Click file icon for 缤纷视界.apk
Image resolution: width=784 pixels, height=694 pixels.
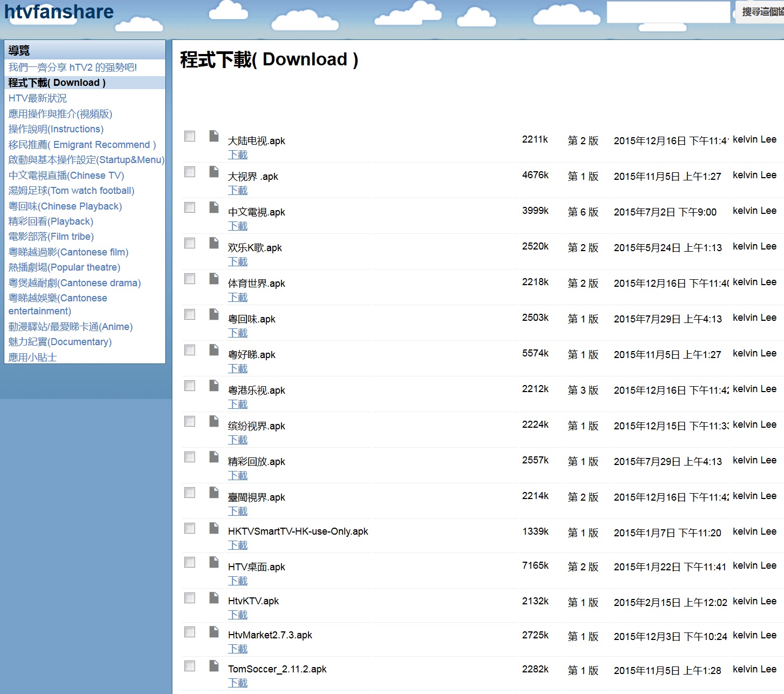[214, 421]
